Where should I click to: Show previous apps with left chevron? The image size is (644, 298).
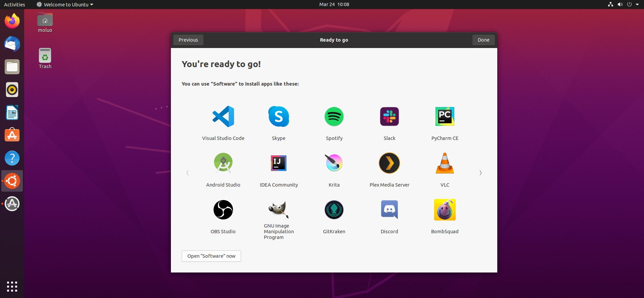(x=188, y=173)
